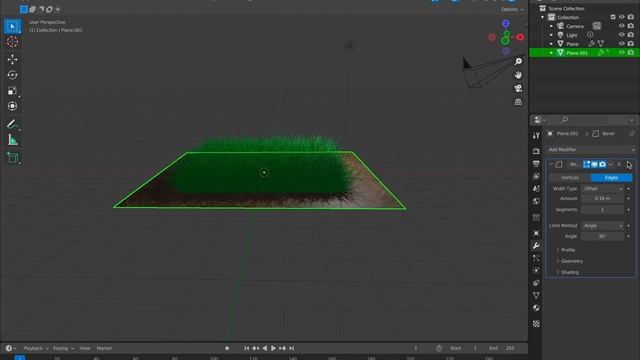The height and width of the screenshot is (360, 640).
Task: Open the Output properties tab
Action: click(x=536, y=164)
